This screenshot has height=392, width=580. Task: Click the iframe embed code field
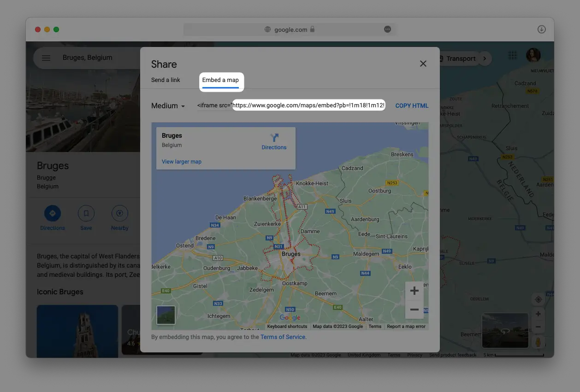pos(291,105)
